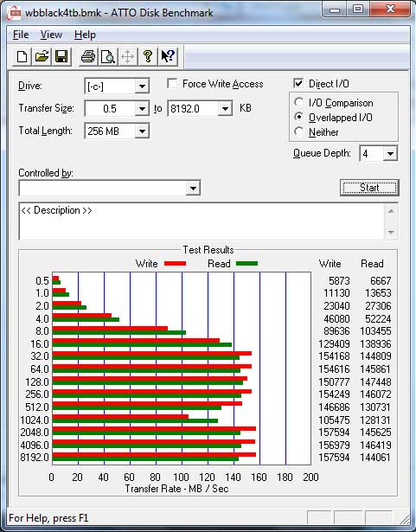Image resolution: width=416 pixels, height=532 pixels.
Task: Open the Controlled by combo box
Action: [x=110, y=188]
